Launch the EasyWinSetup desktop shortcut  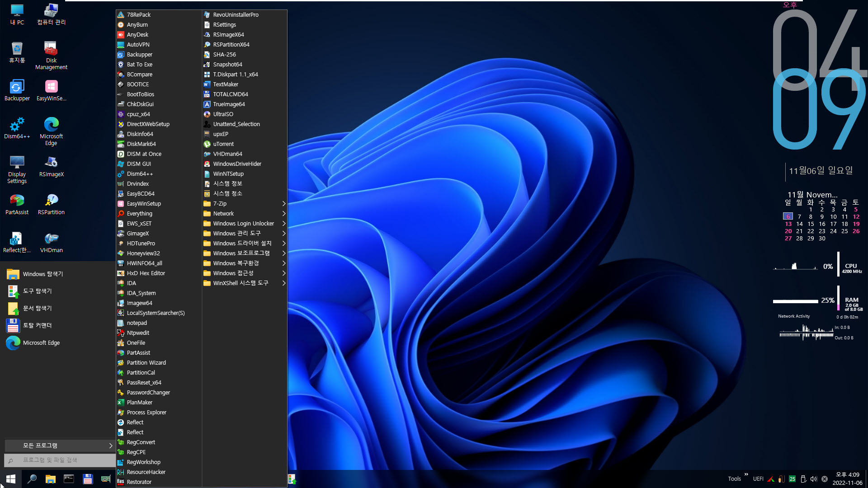coord(51,90)
